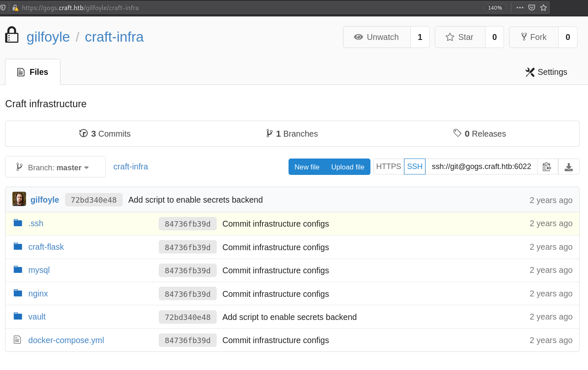
Task: Unwatch the repository
Action: [377, 37]
